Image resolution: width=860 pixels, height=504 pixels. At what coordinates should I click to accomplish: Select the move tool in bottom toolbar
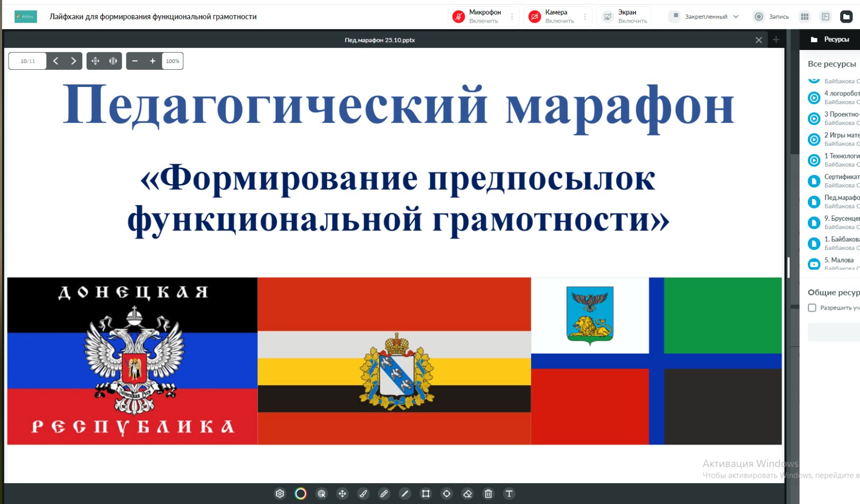click(x=342, y=494)
